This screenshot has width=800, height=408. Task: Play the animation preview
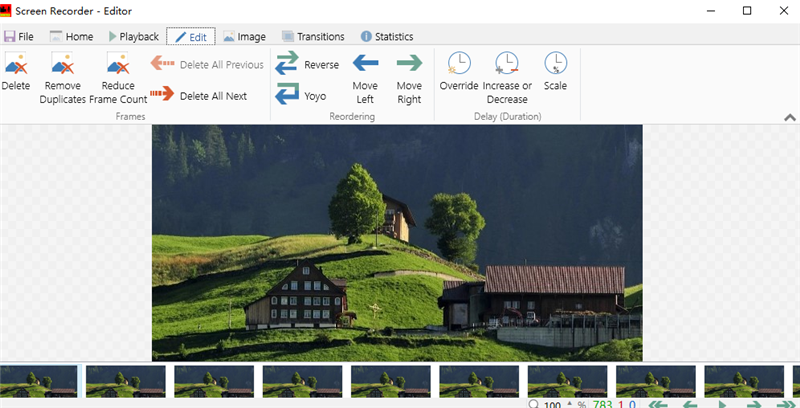(x=722, y=405)
